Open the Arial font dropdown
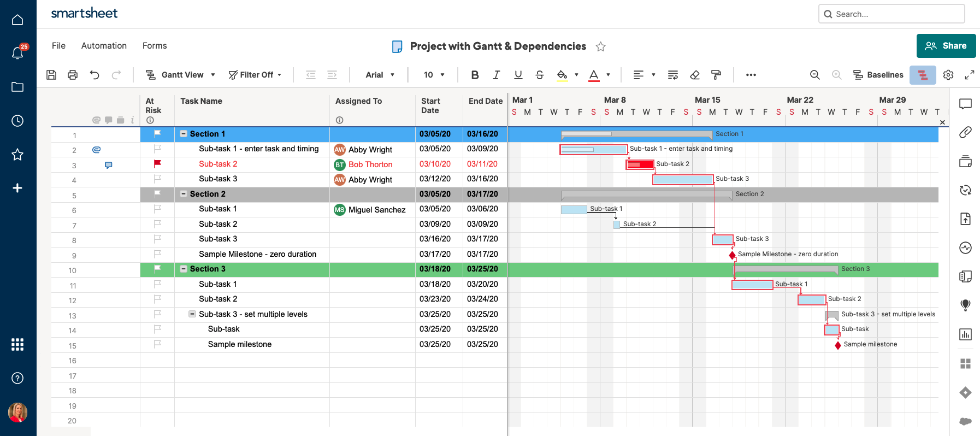 tap(380, 75)
